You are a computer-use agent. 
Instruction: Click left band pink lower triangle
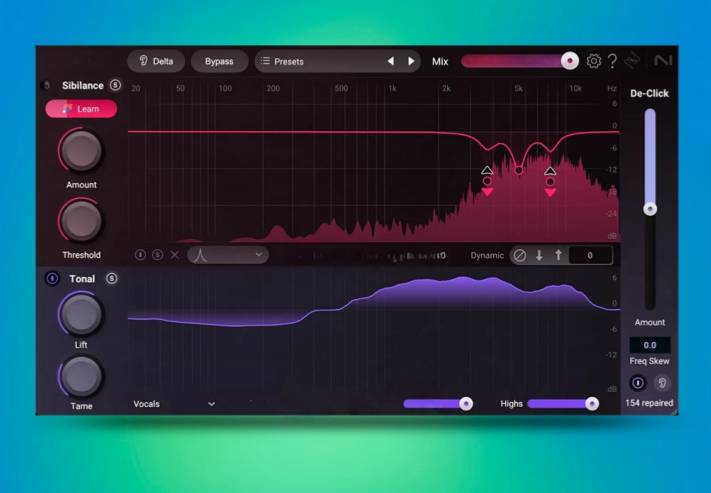tap(487, 192)
